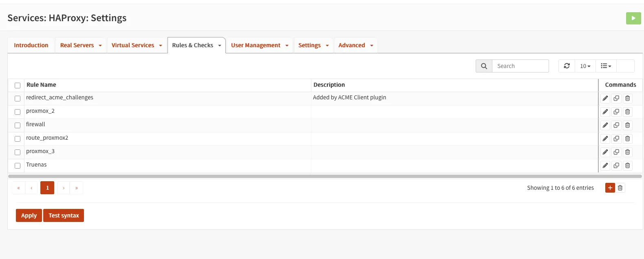
Task: Edit the redirect_acme_challenges rule via pencil icon
Action: tap(605, 98)
